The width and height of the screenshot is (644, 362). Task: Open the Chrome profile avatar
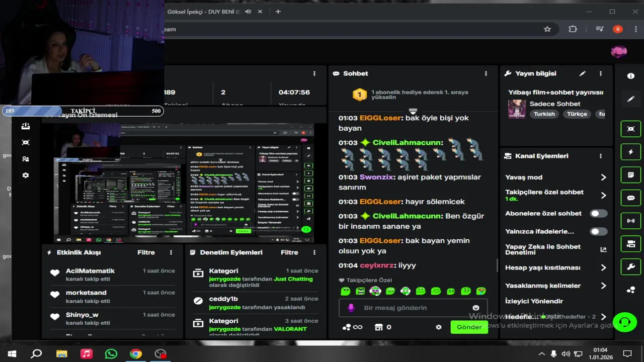click(x=618, y=29)
